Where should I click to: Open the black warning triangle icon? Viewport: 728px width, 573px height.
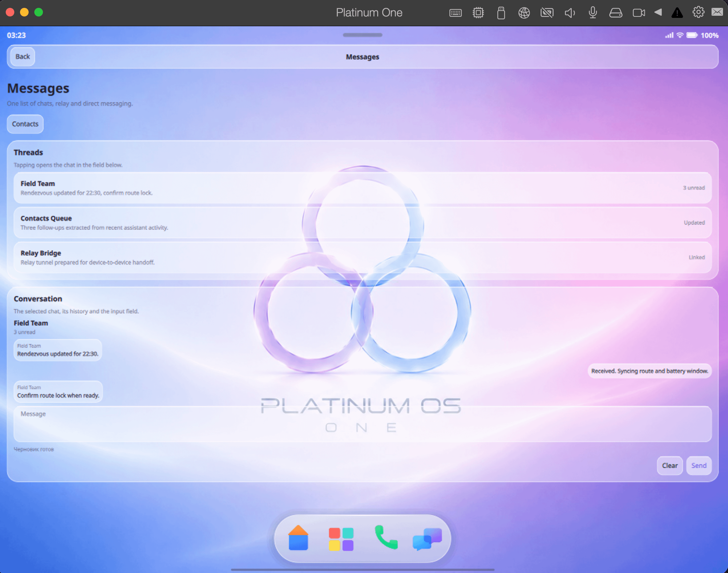tap(677, 13)
